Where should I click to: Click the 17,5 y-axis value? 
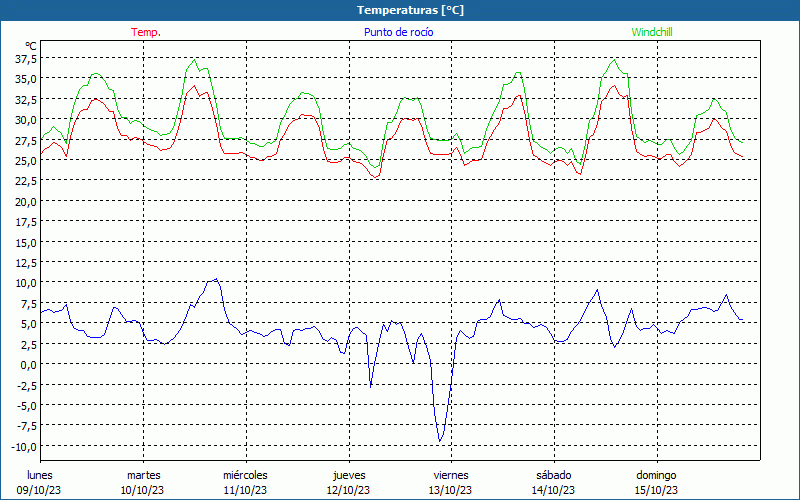click(x=25, y=222)
